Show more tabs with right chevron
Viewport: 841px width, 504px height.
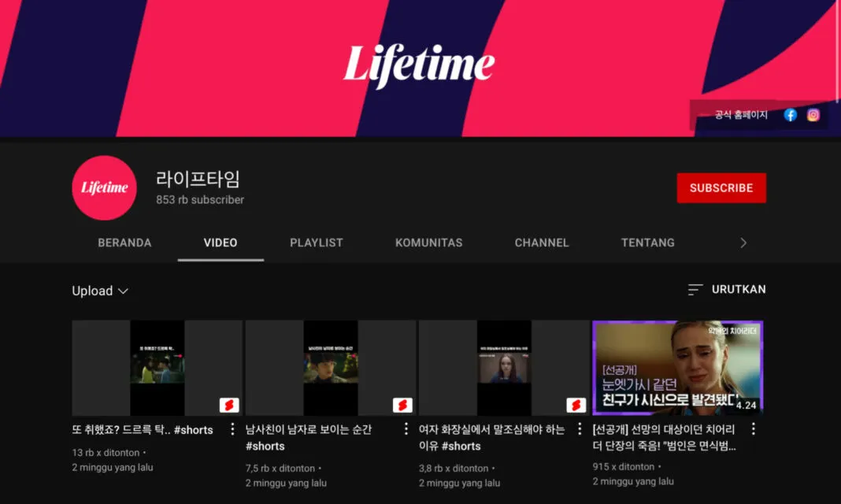click(743, 243)
